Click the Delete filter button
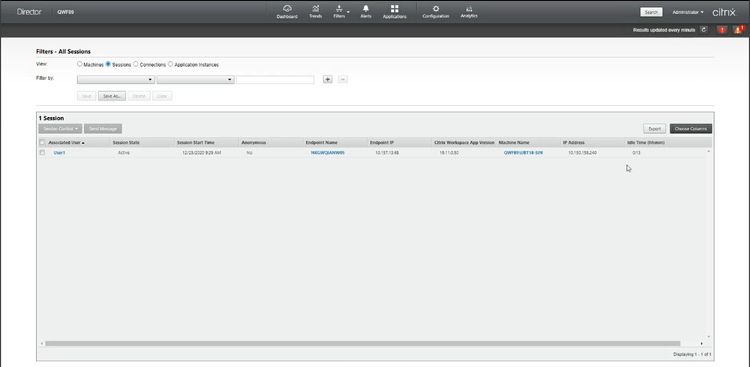 point(139,96)
